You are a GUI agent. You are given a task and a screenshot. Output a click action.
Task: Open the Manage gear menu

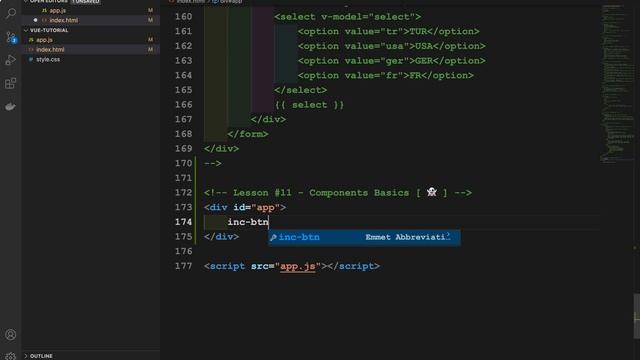click(11, 356)
